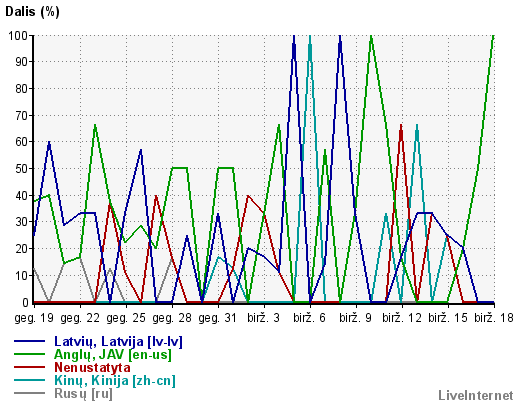Click the Latvių, Latvija [lv-lv] legend label
This screenshot has height=405, width=520.
(x=118, y=342)
